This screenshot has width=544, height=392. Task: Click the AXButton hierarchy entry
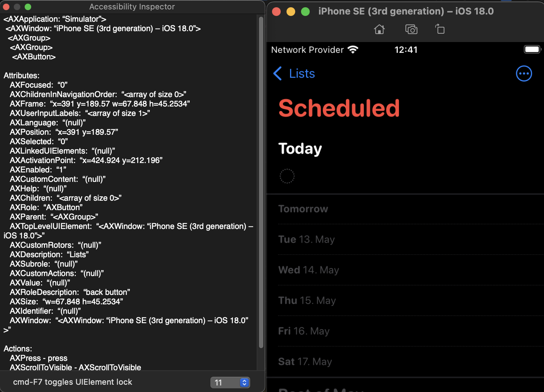34,57
